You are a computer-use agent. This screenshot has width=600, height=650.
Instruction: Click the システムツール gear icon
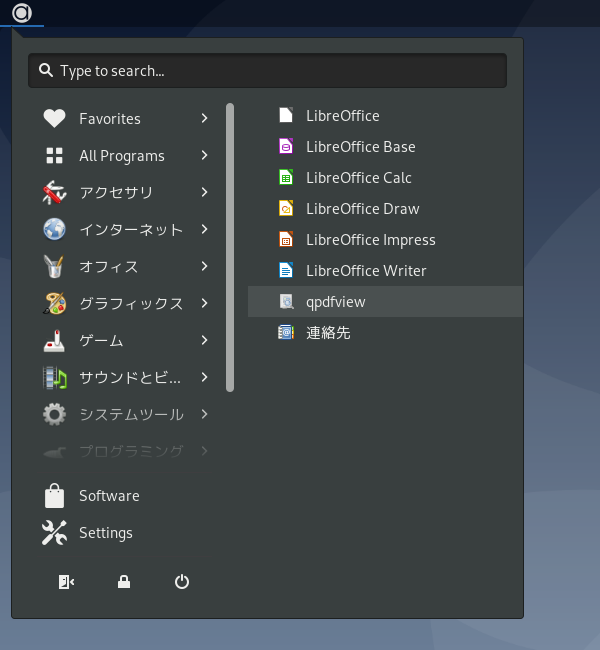(54, 414)
